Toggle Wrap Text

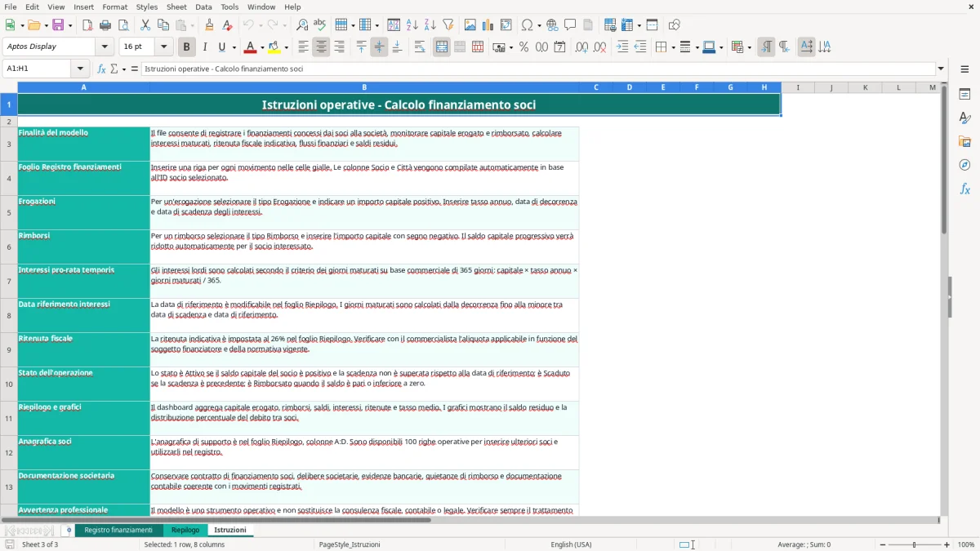pyautogui.click(x=420, y=47)
